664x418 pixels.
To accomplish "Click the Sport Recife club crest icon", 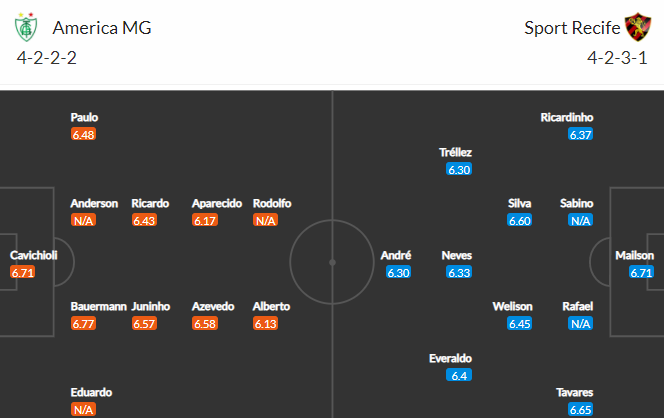I will coord(638,27).
